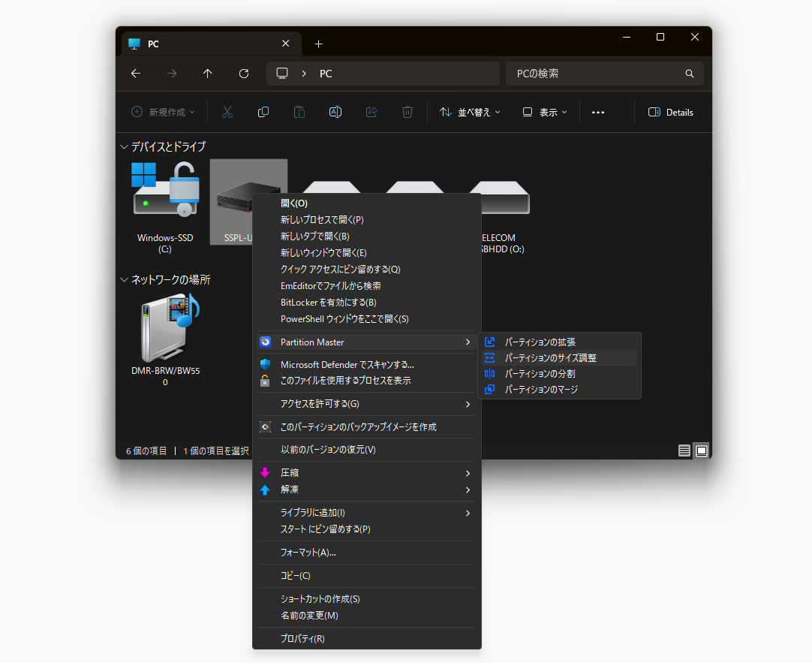The image size is (812, 663).
Task: Expand the 解凍 submenu
Action: point(367,490)
